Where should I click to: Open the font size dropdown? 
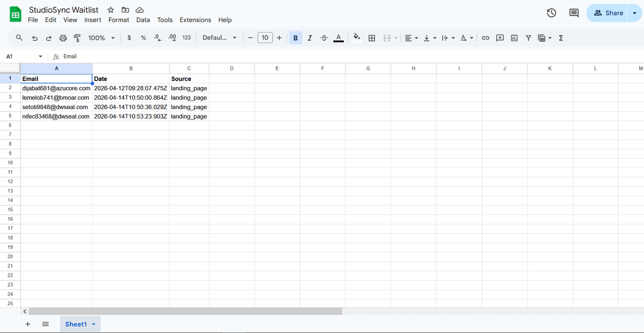(x=265, y=38)
